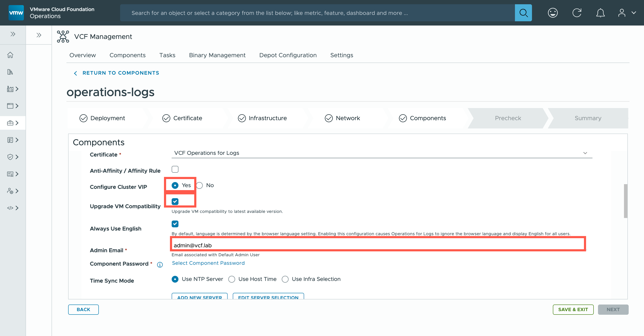This screenshot has height=336, width=644.
Task: Click the user profile icon
Action: [622, 13]
